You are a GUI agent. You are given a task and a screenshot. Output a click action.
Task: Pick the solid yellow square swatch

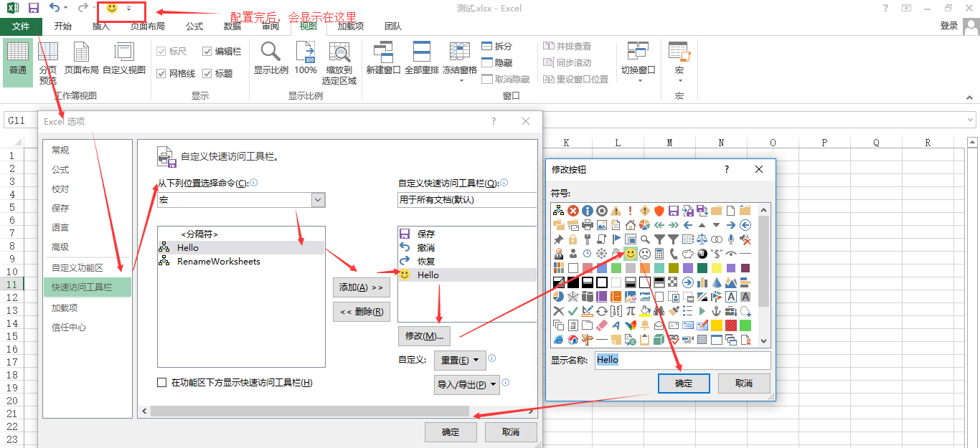(x=717, y=325)
